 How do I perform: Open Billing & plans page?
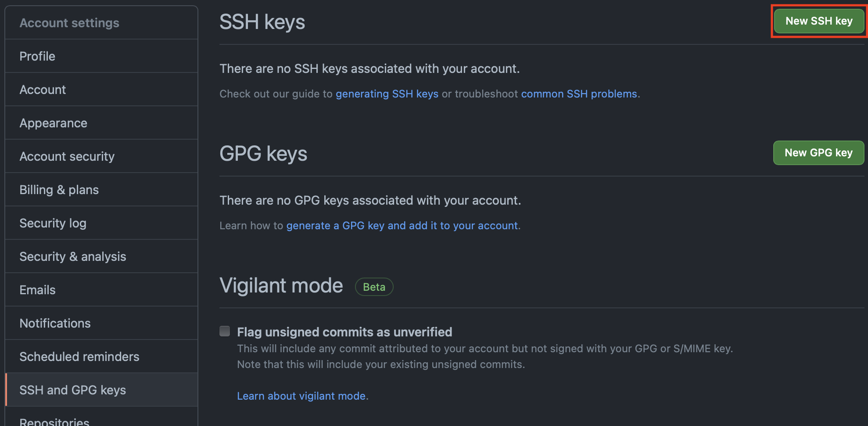coord(101,190)
